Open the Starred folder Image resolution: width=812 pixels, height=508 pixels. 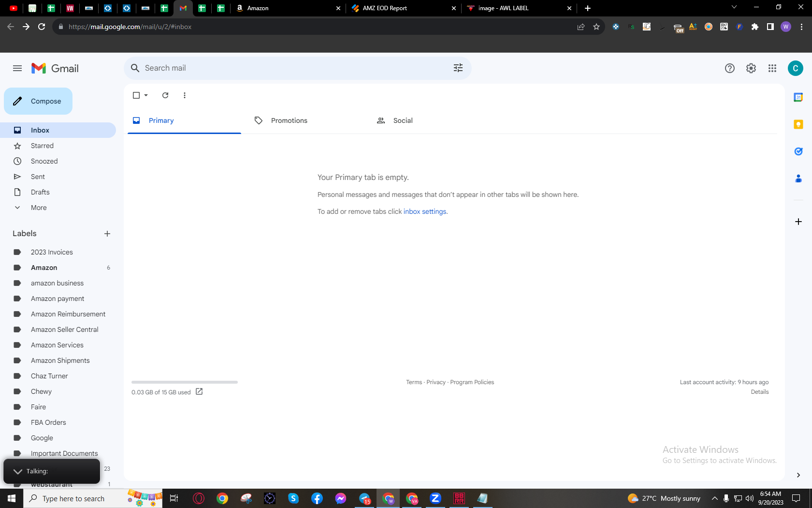pyautogui.click(x=58, y=146)
